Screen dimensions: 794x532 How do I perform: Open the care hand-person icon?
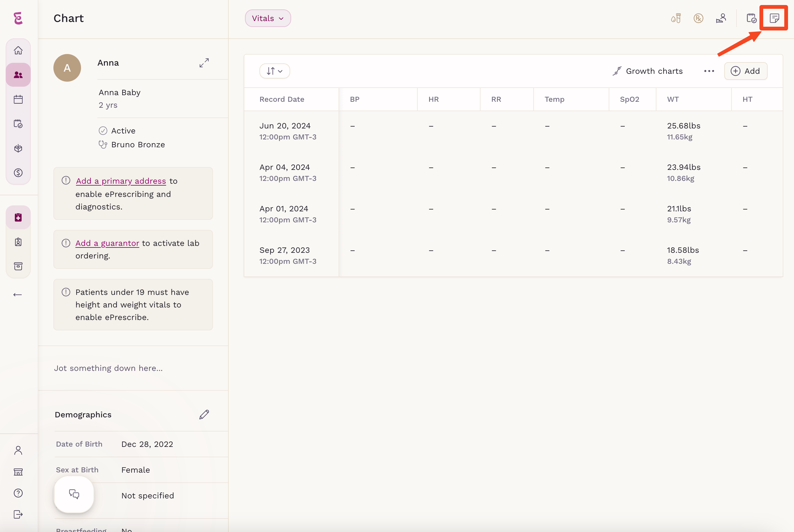721,18
